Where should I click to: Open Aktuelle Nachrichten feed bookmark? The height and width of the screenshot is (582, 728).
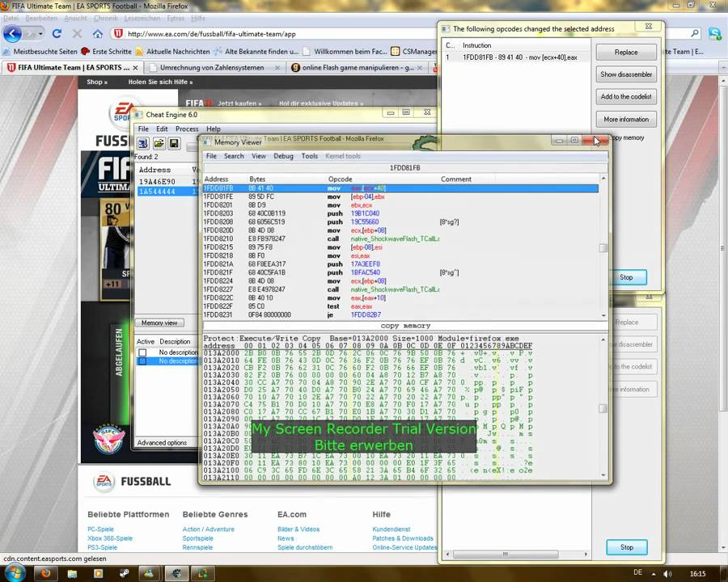[173, 52]
